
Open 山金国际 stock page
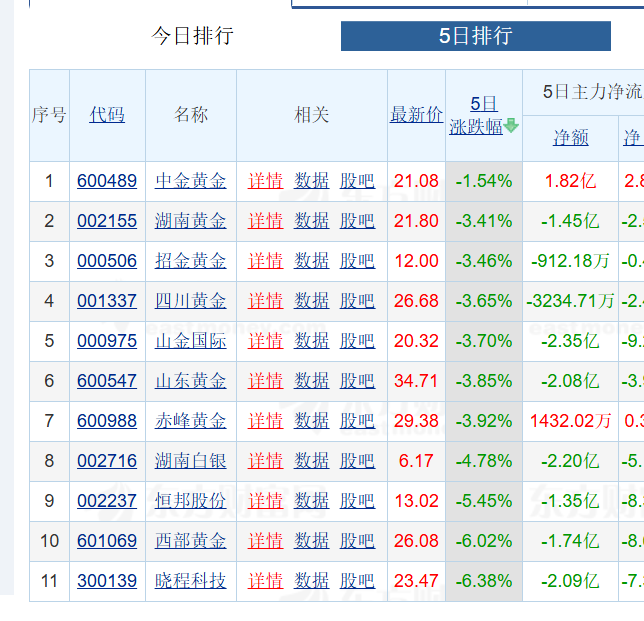(x=191, y=341)
